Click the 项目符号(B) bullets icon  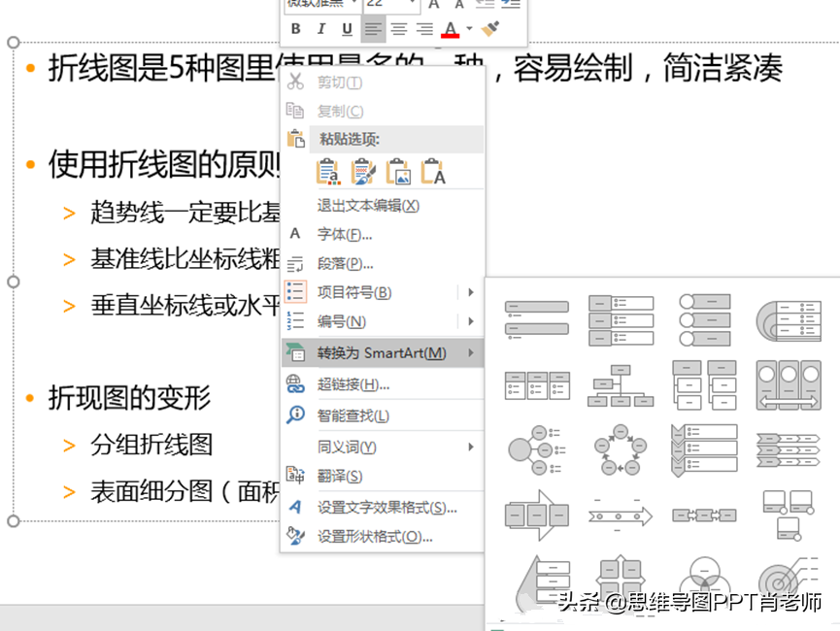click(296, 292)
